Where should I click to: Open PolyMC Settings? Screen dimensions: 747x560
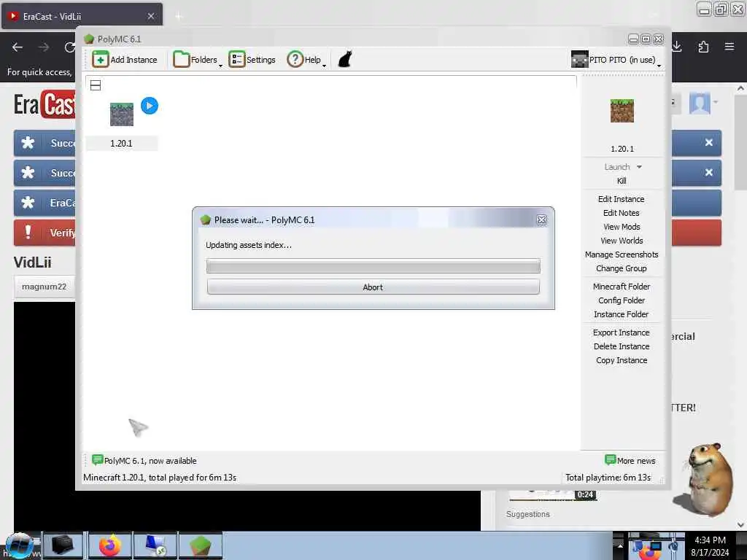(252, 60)
